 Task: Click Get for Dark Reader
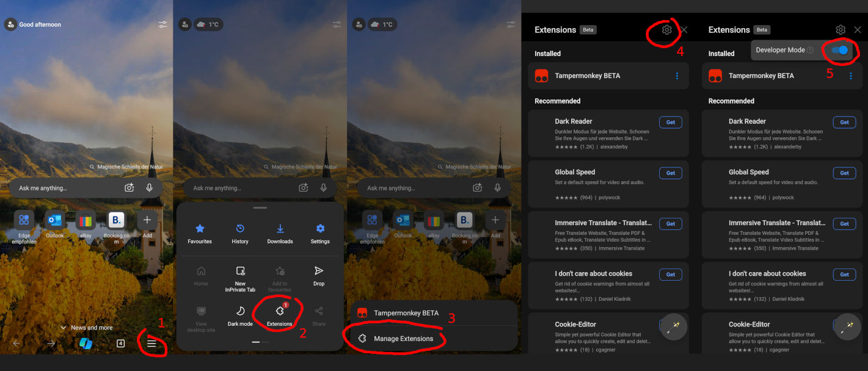(x=670, y=122)
